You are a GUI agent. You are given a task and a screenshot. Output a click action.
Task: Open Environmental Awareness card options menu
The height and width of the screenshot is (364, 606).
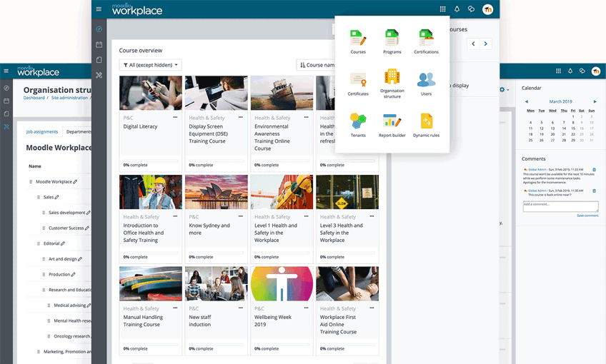coord(306,117)
